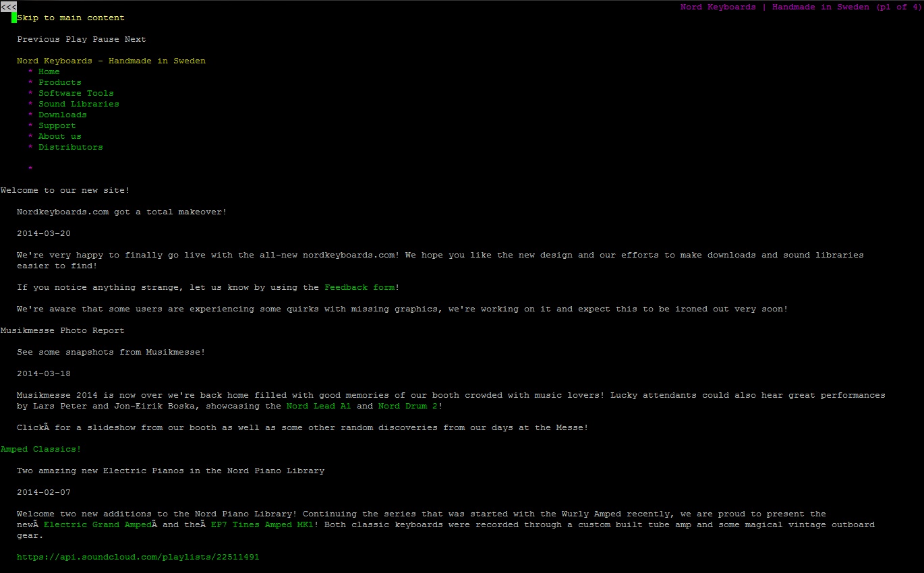Click the 'Welcome to our new site!' heading
The width and height of the screenshot is (924, 573).
point(65,190)
